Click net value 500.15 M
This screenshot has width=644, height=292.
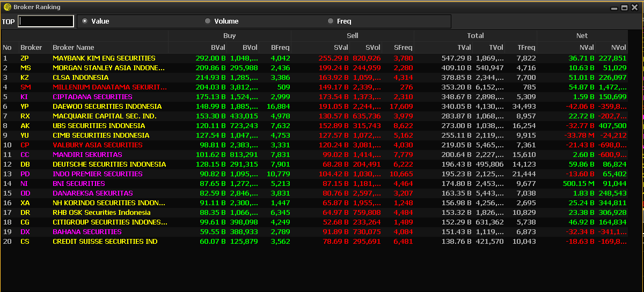pos(580,183)
